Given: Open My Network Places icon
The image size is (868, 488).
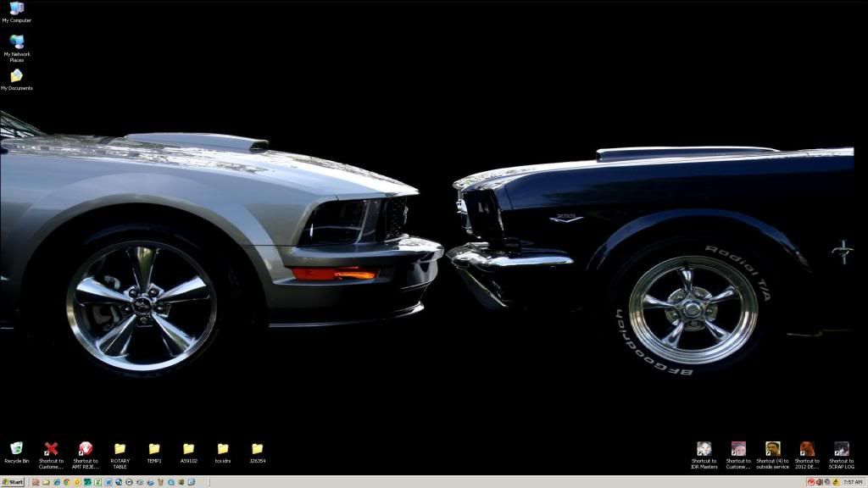Looking at the screenshot, I should click(x=17, y=48).
